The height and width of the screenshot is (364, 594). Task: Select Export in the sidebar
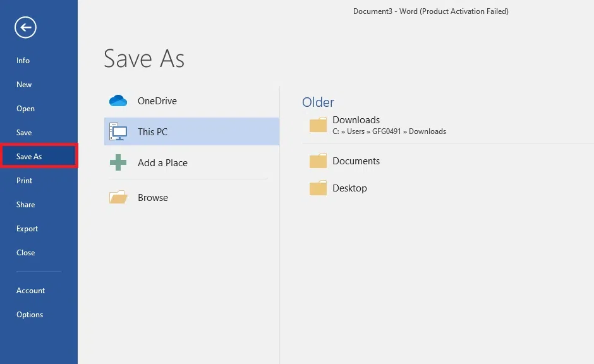27,229
